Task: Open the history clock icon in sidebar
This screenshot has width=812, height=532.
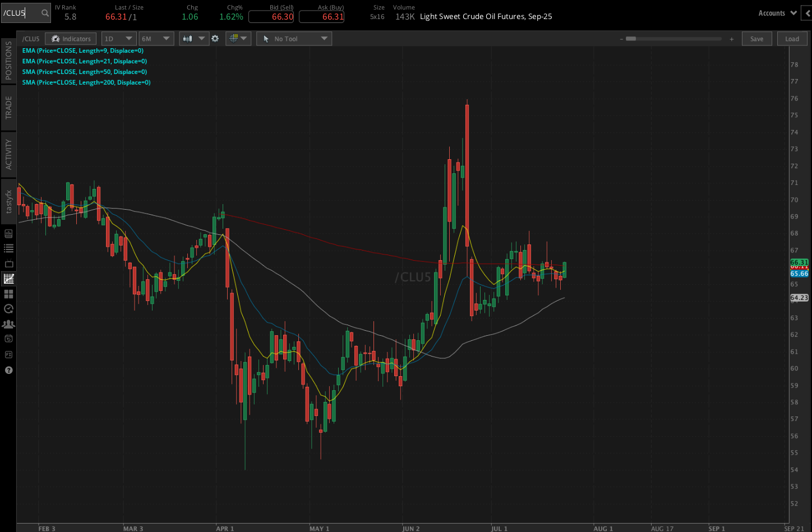Action: click(x=8, y=308)
